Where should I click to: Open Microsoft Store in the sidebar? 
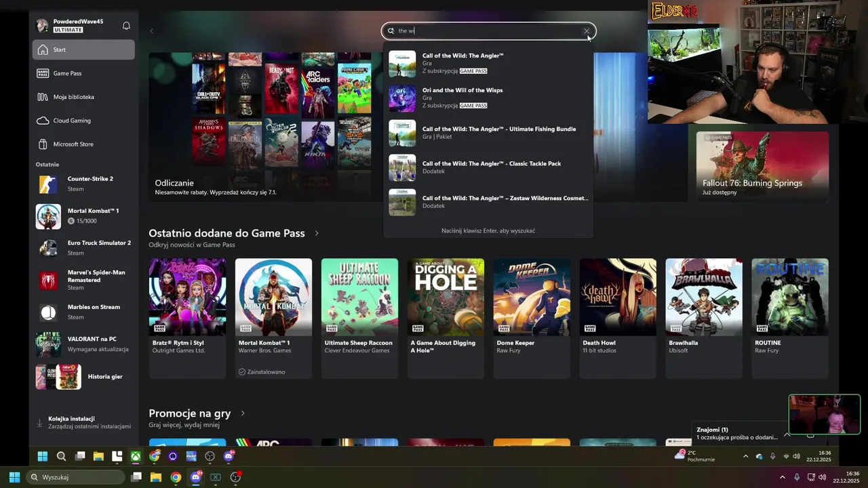(x=83, y=144)
